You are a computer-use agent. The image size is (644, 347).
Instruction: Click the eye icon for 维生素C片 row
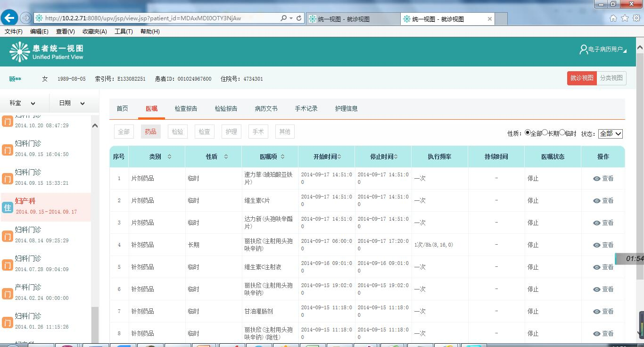[x=597, y=201]
